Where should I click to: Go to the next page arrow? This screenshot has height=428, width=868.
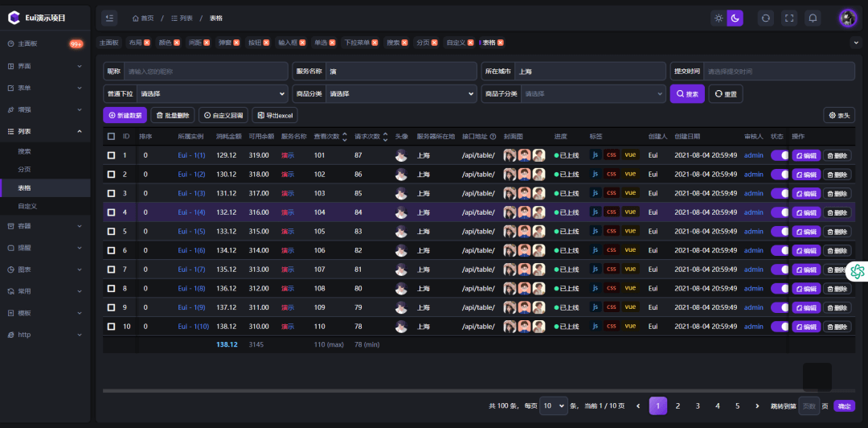[757, 406]
